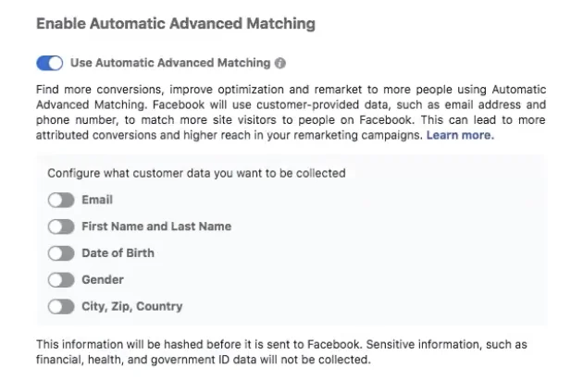This screenshot has width=571, height=392.
Task: Click the Use Automatic Advanced Matching label text
Action: (170, 63)
